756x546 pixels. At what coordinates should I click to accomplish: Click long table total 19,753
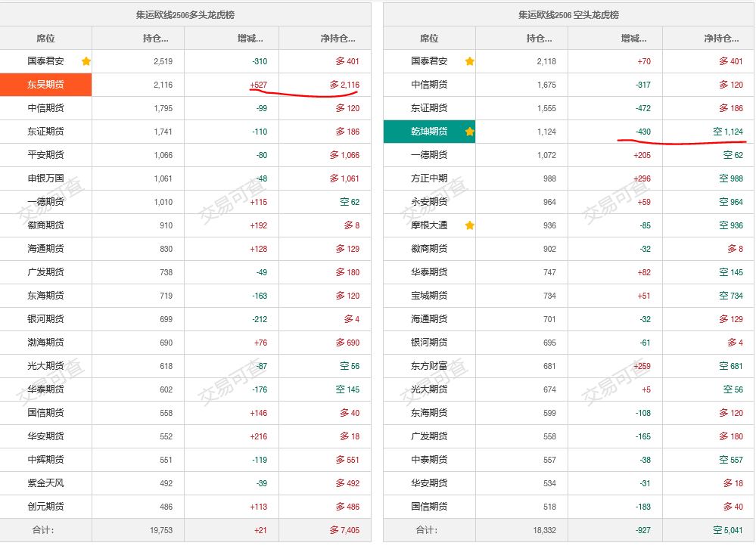(161, 530)
